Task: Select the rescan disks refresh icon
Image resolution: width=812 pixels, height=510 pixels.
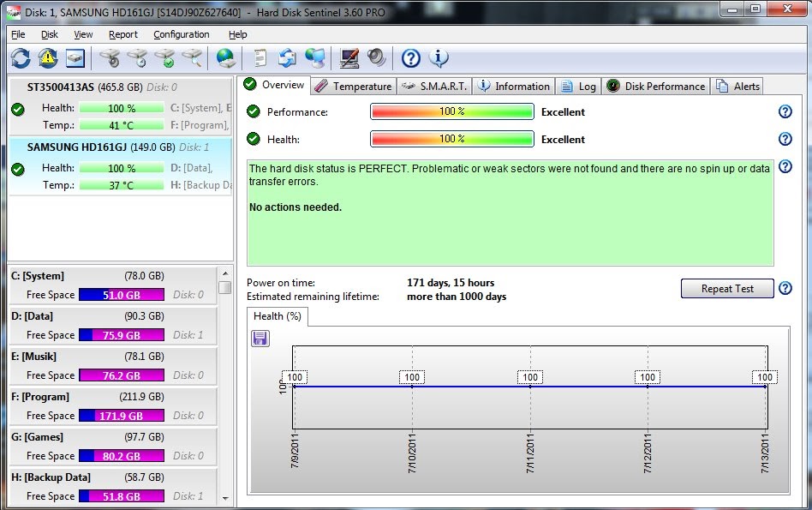Action: [21, 57]
